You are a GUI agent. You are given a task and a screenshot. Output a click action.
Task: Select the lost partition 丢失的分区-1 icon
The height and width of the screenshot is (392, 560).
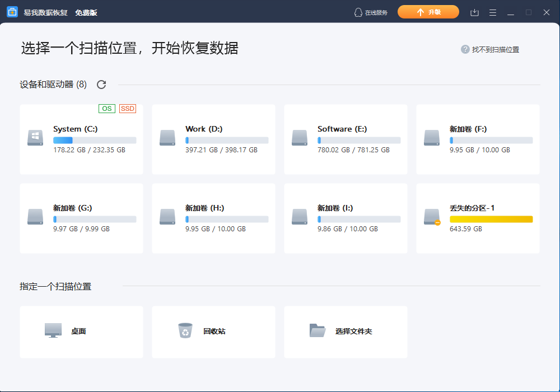(432, 217)
